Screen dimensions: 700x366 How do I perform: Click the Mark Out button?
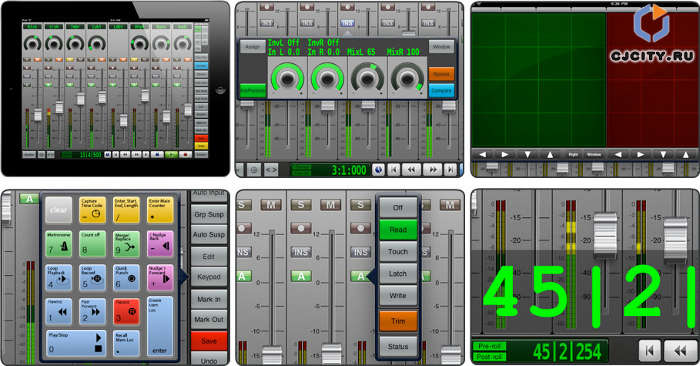209,320
